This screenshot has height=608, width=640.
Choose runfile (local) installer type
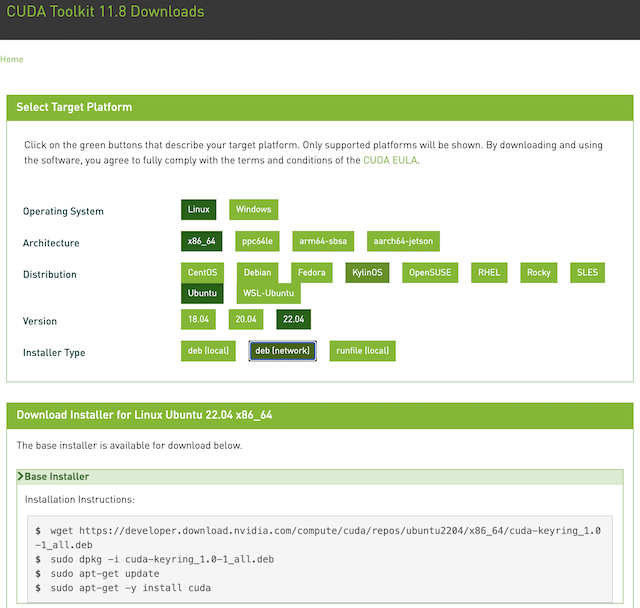click(x=363, y=351)
